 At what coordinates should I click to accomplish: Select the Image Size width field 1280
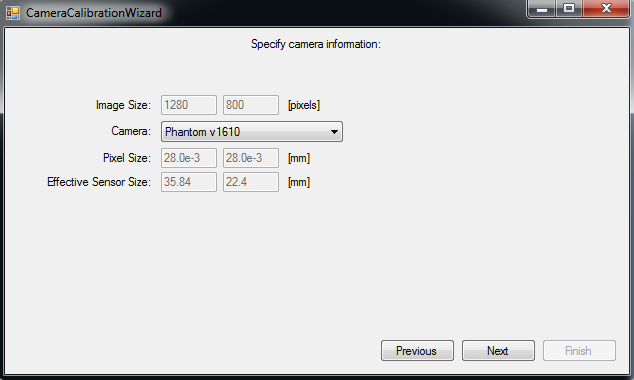coord(189,105)
